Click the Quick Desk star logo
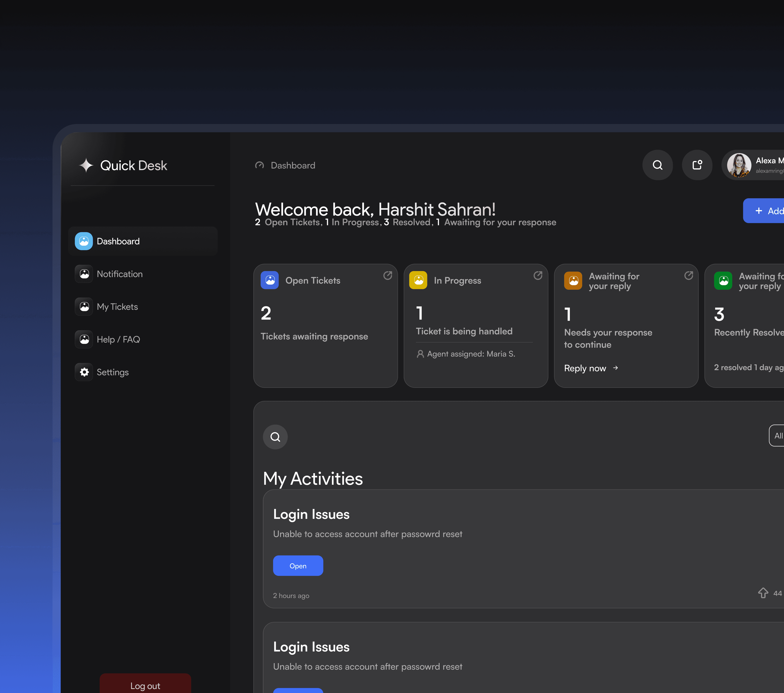 [86, 165]
